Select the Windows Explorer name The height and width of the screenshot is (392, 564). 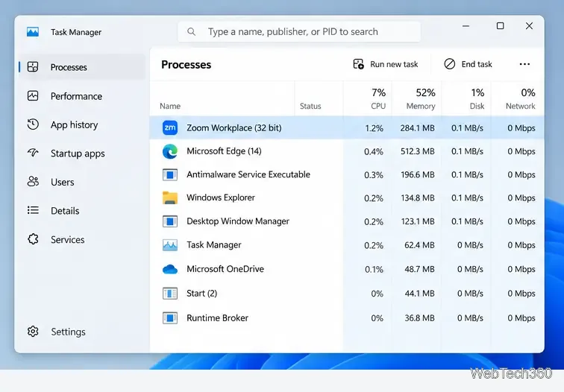(x=221, y=197)
